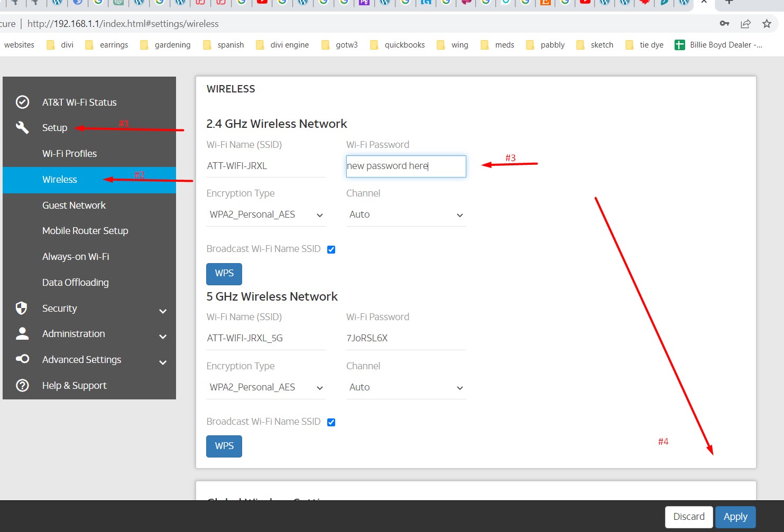784x532 pixels.
Task: Click the 5 GHz Wi-Fi Name SSID field
Action: (266, 338)
